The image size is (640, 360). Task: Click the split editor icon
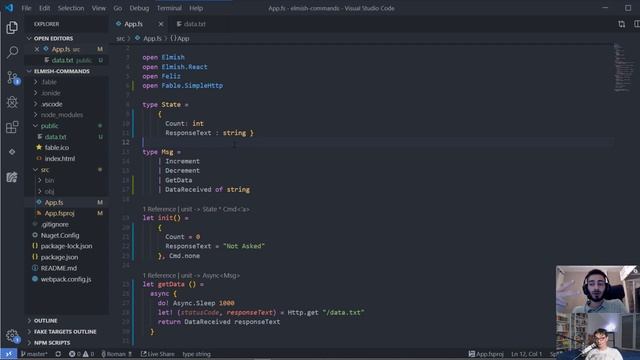pyautogui.click(x=636, y=24)
